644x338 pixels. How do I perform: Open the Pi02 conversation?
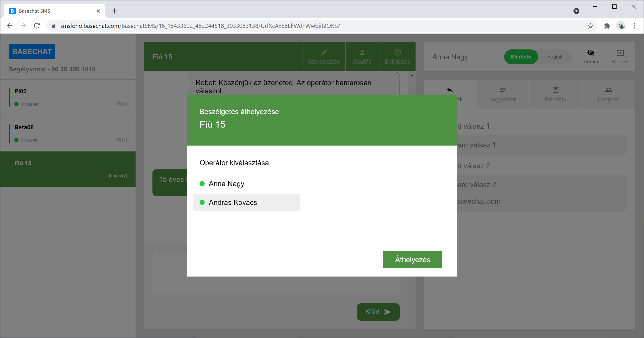(68, 97)
